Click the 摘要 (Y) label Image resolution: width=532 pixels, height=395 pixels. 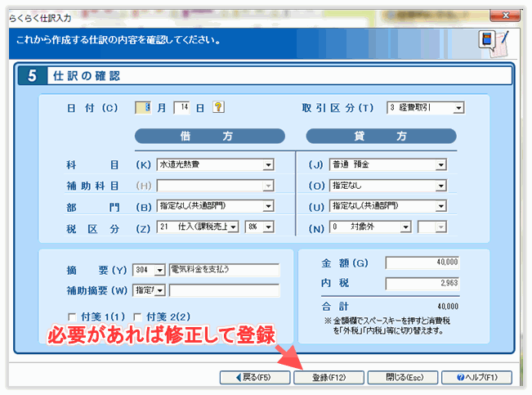96,271
